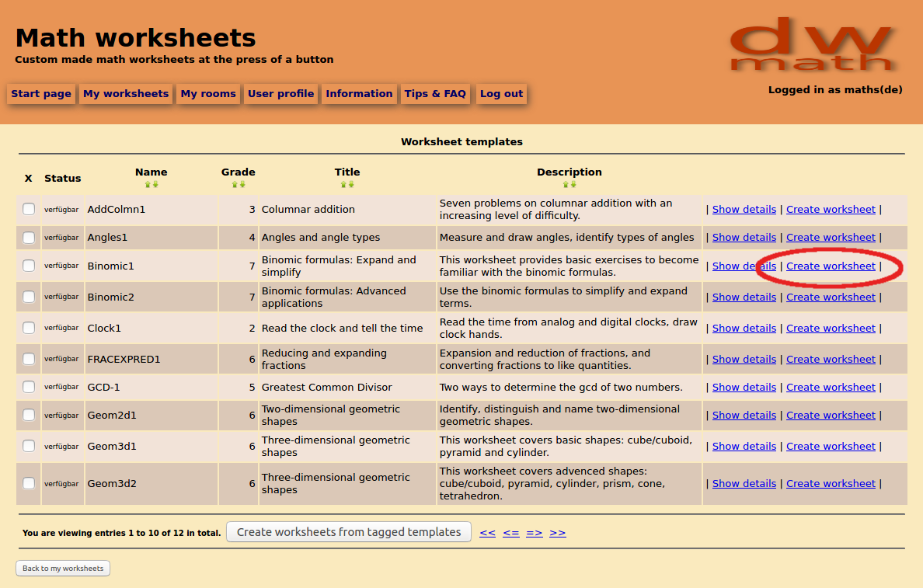Jump to first page with << link
Image resolution: width=923 pixels, height=588 pixels.
point(487,533)
